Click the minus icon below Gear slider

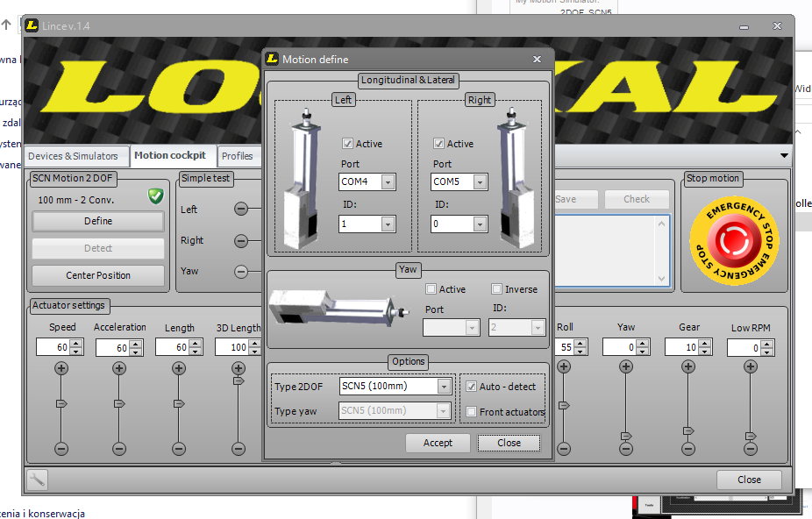[687, 449]
